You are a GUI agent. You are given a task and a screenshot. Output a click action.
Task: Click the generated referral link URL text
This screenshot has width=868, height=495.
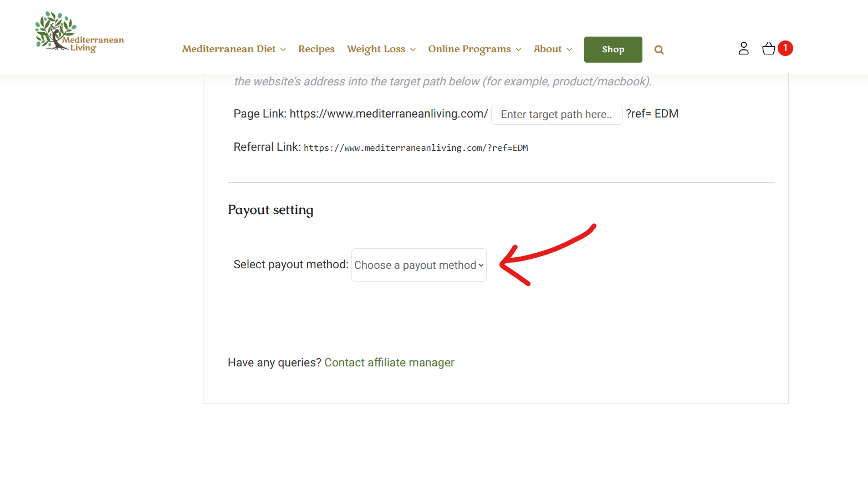[416, 148]
